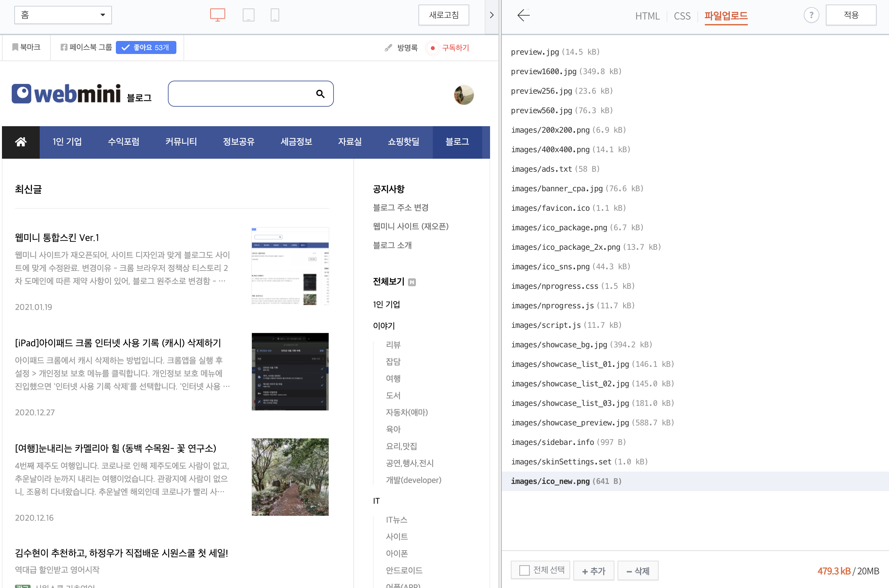Screen dimensions: 889x588
Task: Toggle the 좋아요 53개 like button
Action: tap(146, 47)
